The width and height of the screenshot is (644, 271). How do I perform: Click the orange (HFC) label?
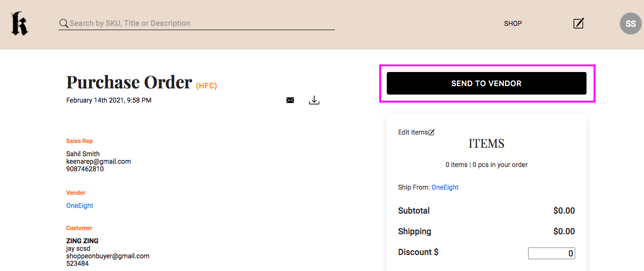point(206,86)
